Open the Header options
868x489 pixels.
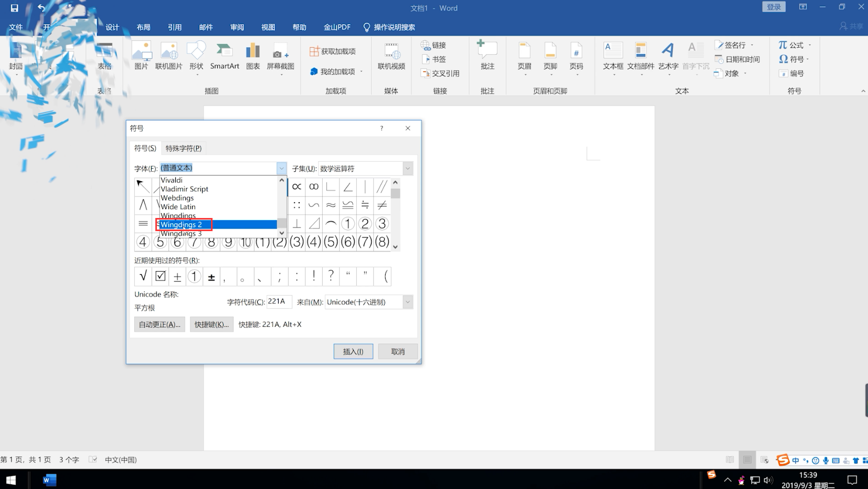524,58
